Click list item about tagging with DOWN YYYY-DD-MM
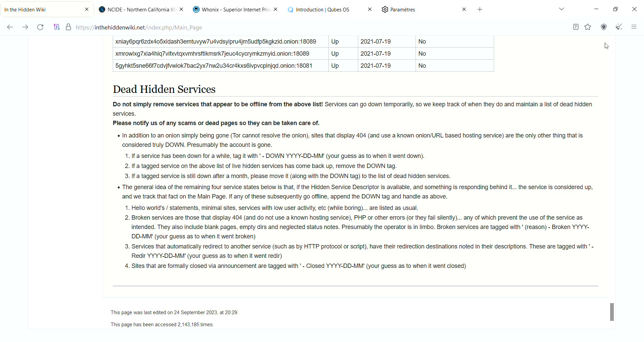This screenshot has width=644, height=342. pyautogui.click(x=278, y=156)
